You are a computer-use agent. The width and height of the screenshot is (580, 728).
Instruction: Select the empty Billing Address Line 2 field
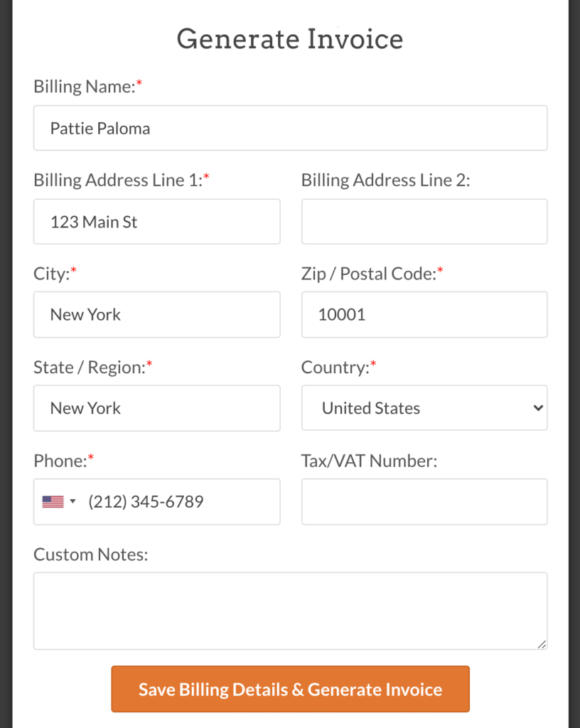(424, 221)
